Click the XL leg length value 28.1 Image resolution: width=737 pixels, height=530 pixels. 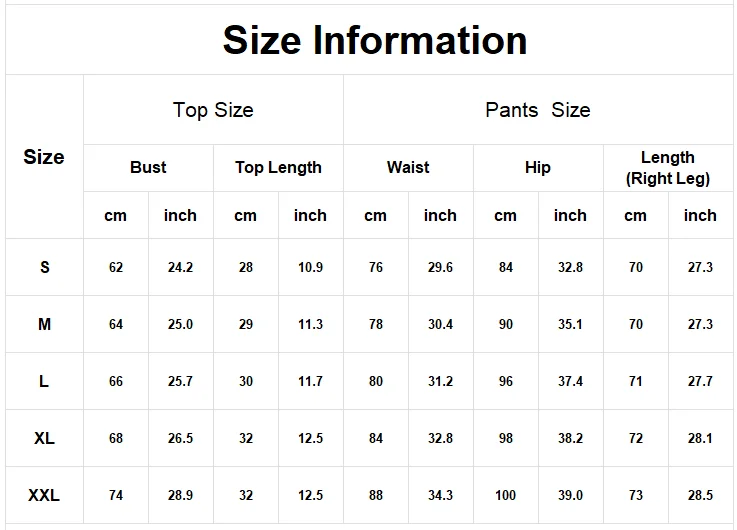pyautogui.click(x=700, y=438)
